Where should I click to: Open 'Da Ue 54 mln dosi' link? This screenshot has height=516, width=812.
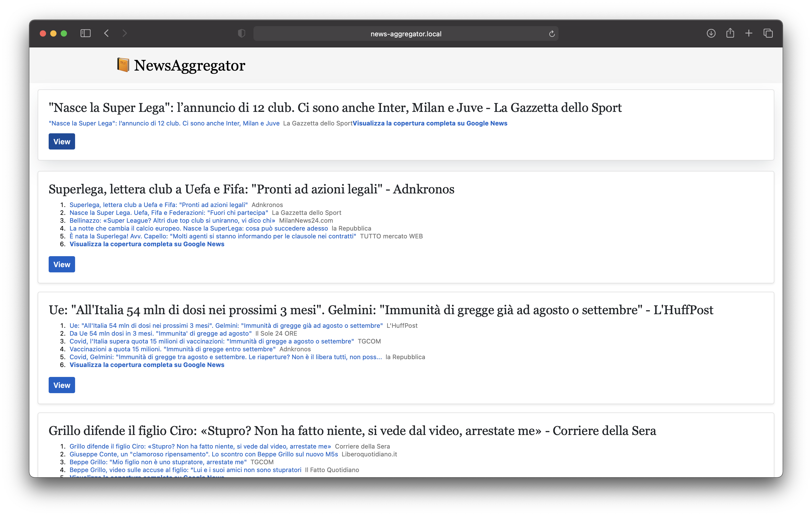(161, 333)
